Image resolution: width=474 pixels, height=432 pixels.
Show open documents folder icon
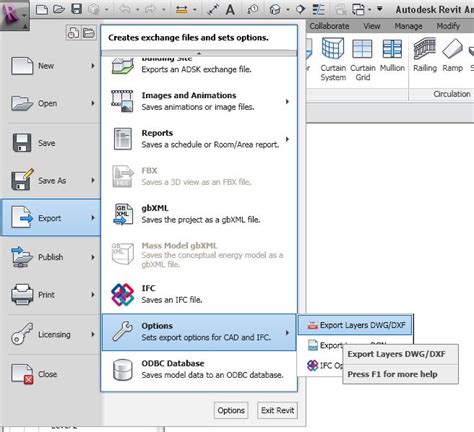point(88,33)
